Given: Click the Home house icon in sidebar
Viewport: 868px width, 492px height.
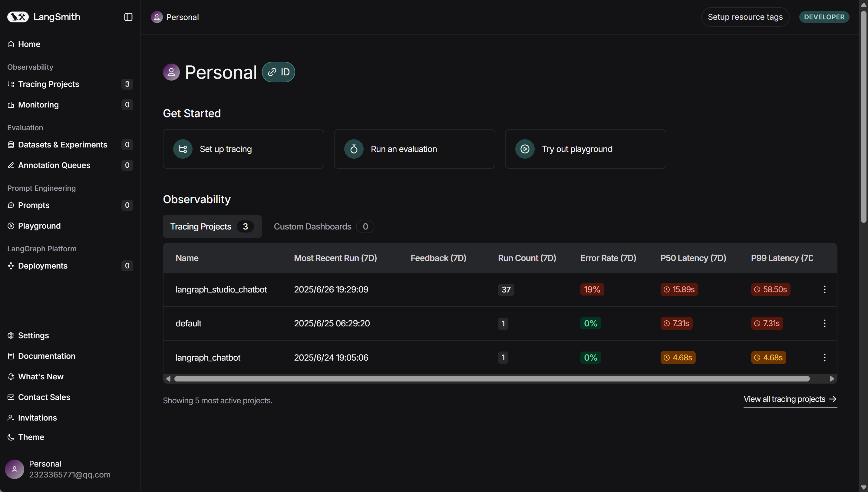Looking at the screenshot, I should pos(11,44).
